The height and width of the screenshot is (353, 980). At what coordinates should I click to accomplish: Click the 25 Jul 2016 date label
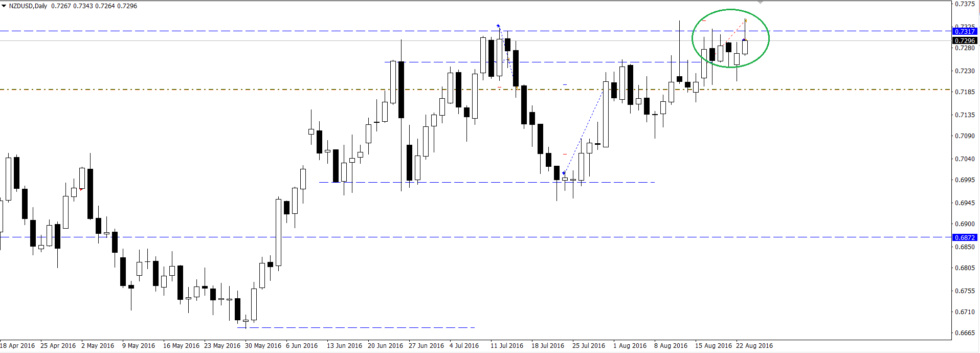click(x=589, y=346)
